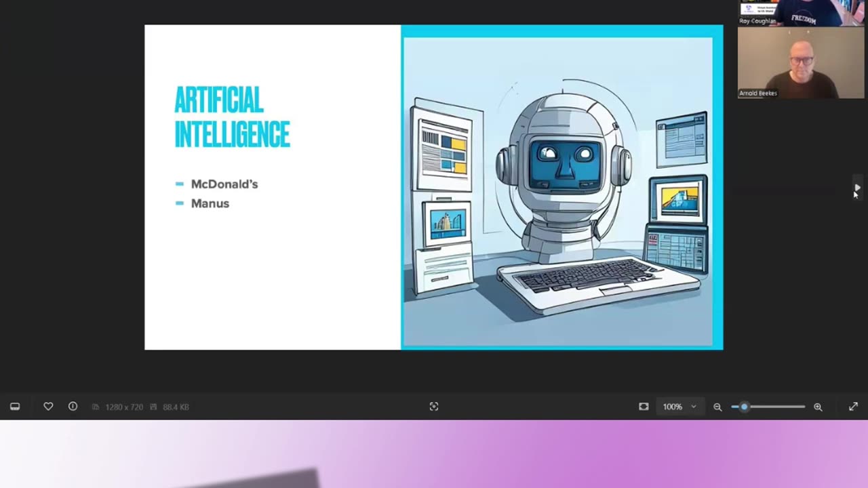Click the heart favorite icon
This screenshot has height=488, width=868.
coord(48,407)
